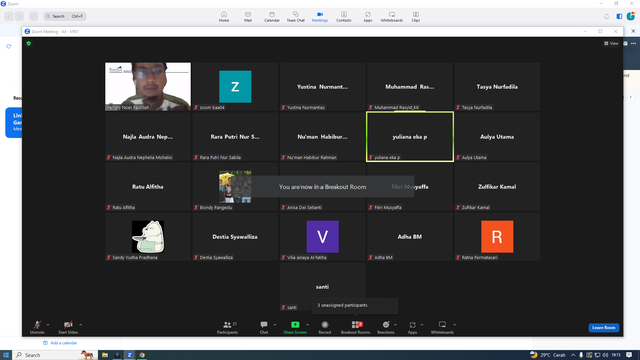
Task: Expand arrow beside Reactions
Action: tap(395, 325)
